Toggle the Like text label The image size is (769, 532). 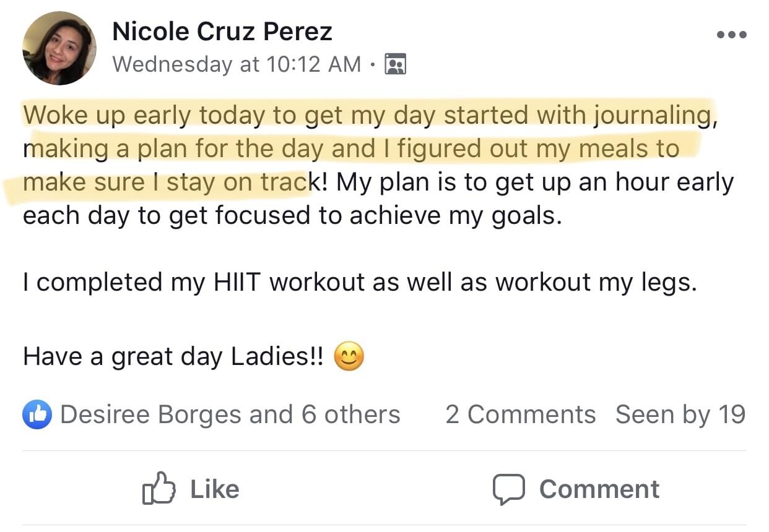point(214,489)
